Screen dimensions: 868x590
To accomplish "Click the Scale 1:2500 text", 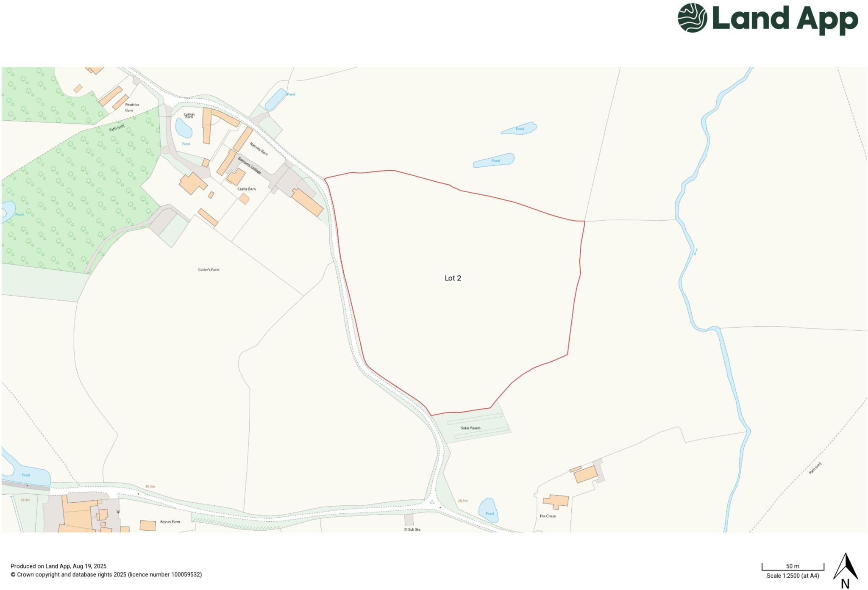I will (x=793, y=576).
